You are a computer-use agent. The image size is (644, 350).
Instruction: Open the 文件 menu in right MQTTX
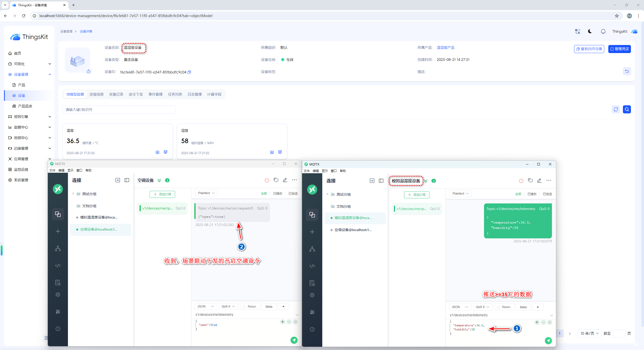tap(306, 171)
